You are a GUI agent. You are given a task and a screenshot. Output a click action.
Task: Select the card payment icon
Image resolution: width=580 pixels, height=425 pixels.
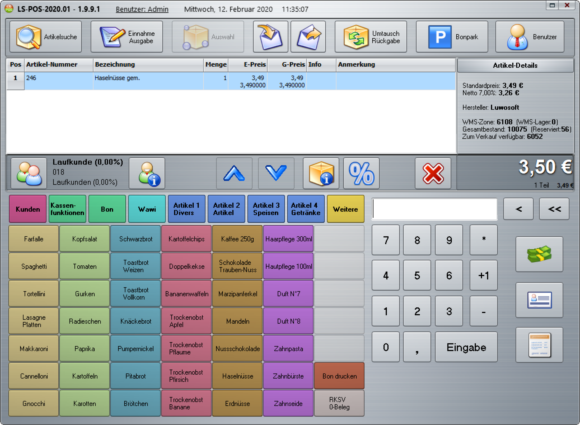[x=539, y=300]
